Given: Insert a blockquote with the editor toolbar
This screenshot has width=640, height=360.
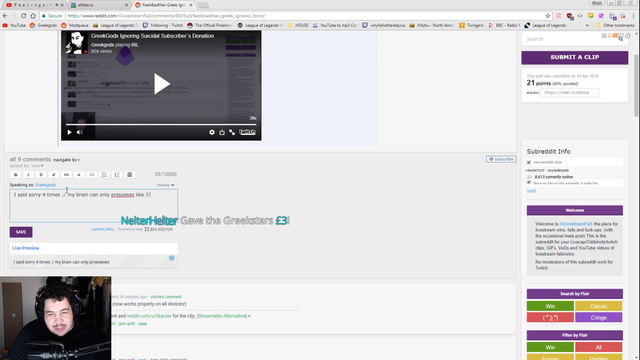Looking at the screenshot, I should (79, 175).
